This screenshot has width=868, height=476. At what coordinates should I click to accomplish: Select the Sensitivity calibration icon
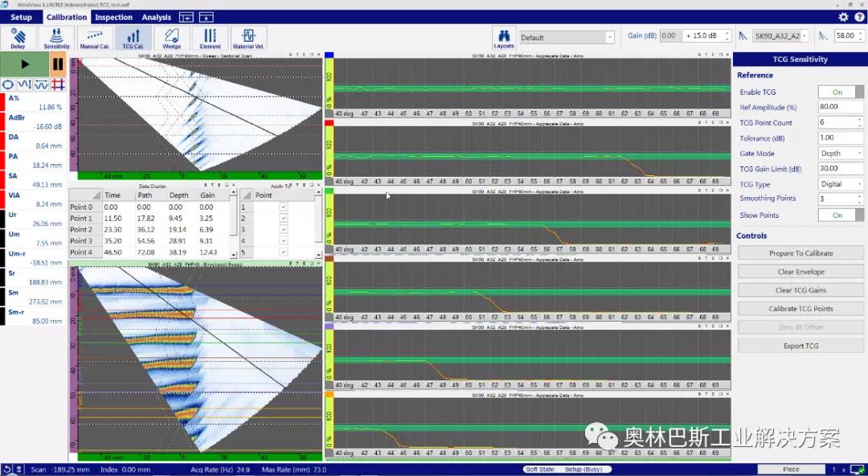(56, 39)
